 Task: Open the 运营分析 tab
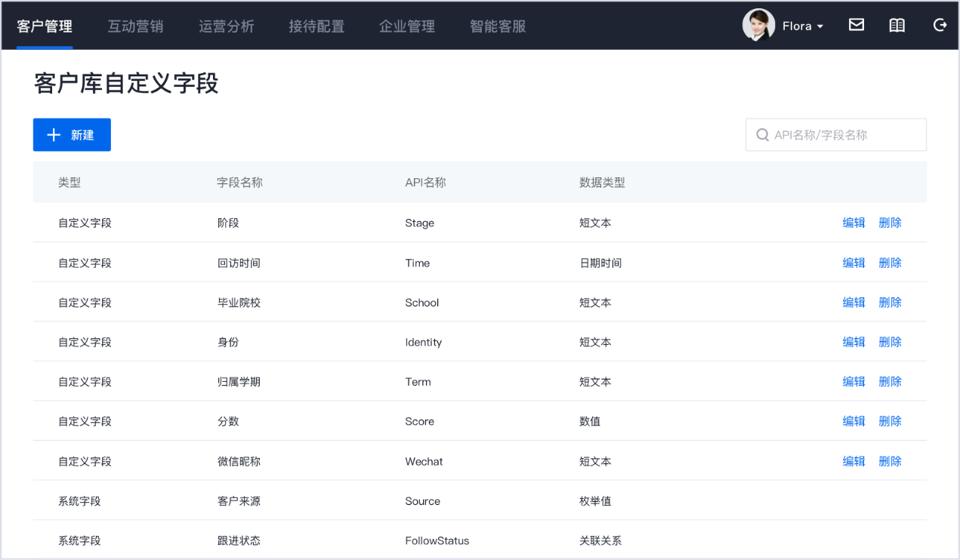pos(227,26)
